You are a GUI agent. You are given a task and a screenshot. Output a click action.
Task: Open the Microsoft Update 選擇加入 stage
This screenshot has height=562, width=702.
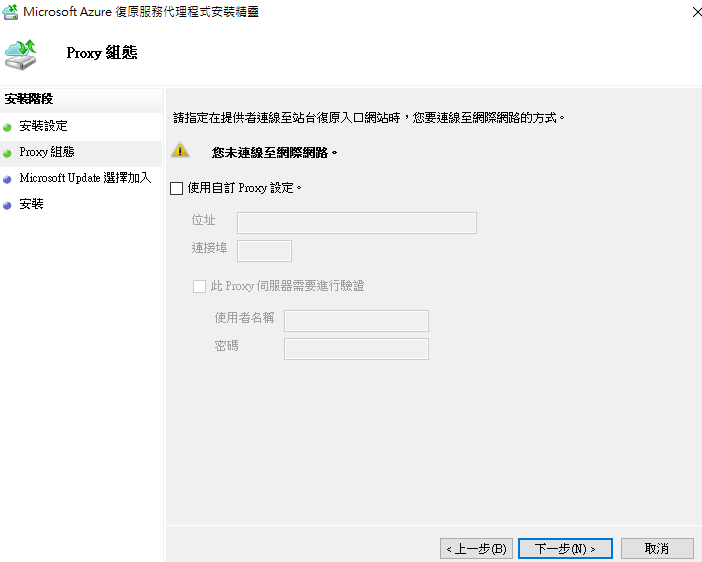pos(86,178)
